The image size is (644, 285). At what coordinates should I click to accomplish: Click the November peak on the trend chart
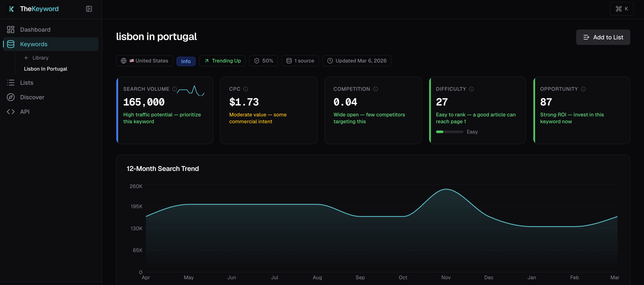[x=447, y=190]
